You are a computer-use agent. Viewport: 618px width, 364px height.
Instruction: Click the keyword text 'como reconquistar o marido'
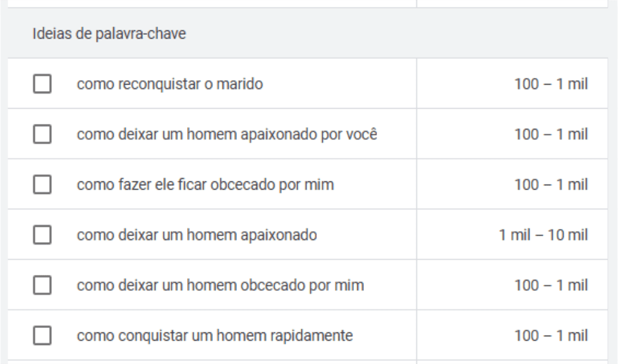(x=169, y=83)
